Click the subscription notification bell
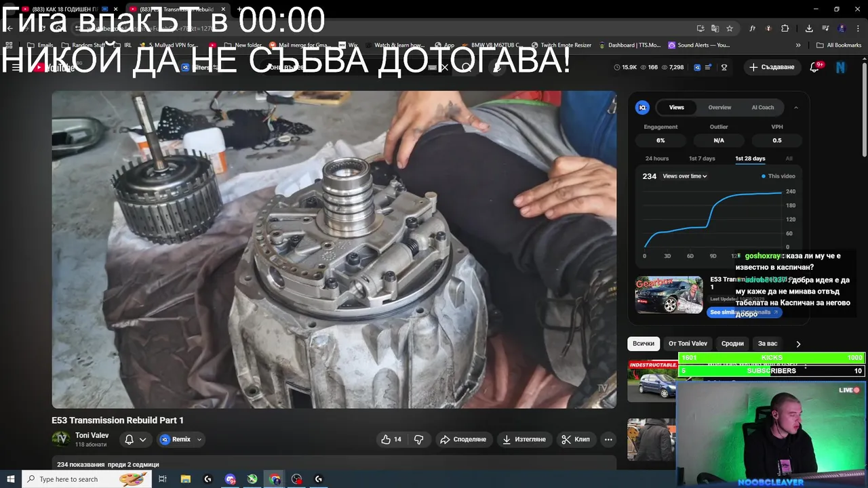Image resolution: width=868 pixels, height=488 pixels. 129,439
